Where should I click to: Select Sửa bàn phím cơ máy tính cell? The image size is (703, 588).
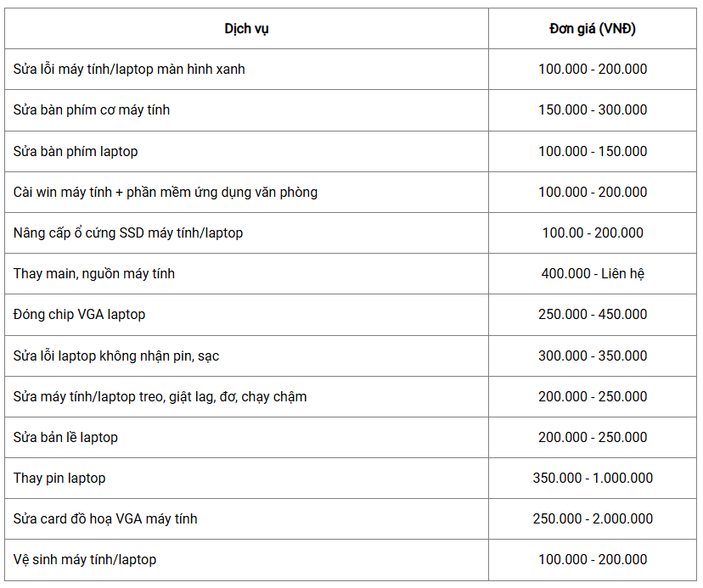click(246, 110)
